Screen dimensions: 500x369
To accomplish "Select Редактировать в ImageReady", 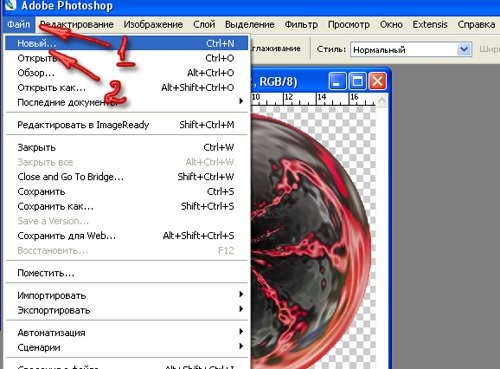I will (126, 125).
